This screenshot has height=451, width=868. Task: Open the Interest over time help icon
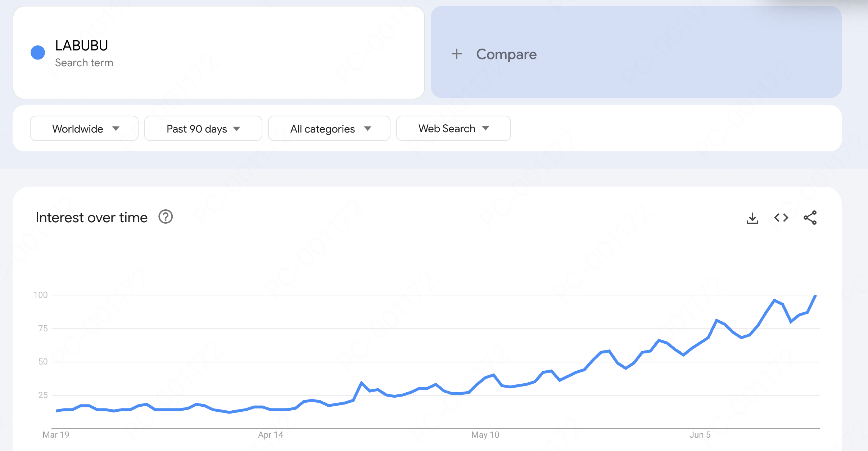click(x=166, y=217)
